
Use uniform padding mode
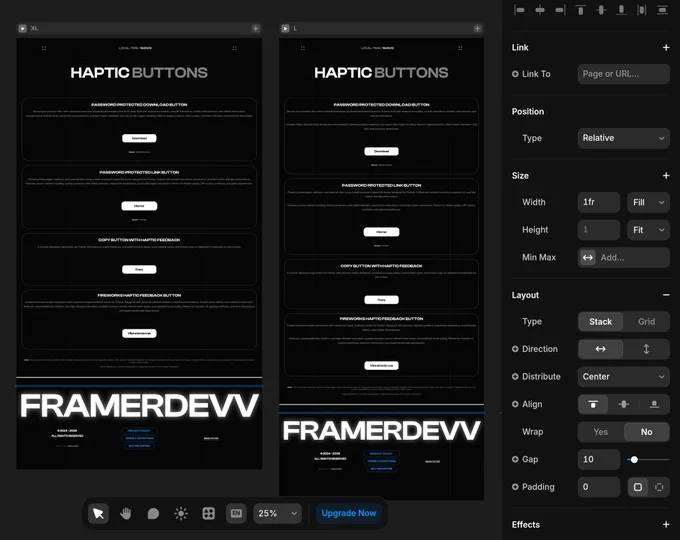(638, 487)
